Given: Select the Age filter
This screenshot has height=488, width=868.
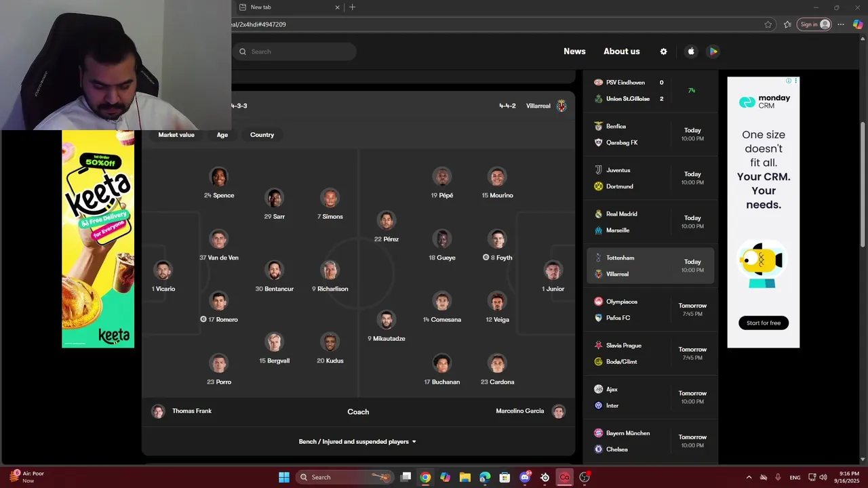Looking at the screenshot, I should (x=222, y=135).
